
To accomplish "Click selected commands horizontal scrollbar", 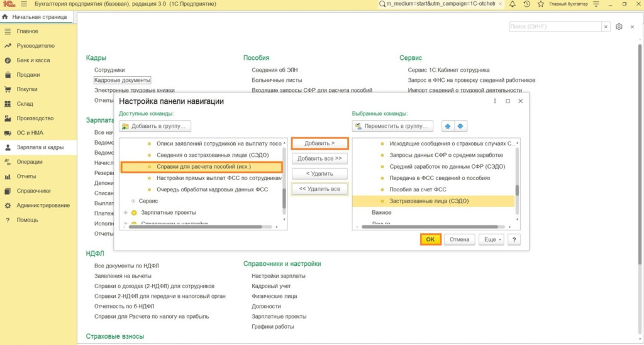I will [x=431, y=227].
